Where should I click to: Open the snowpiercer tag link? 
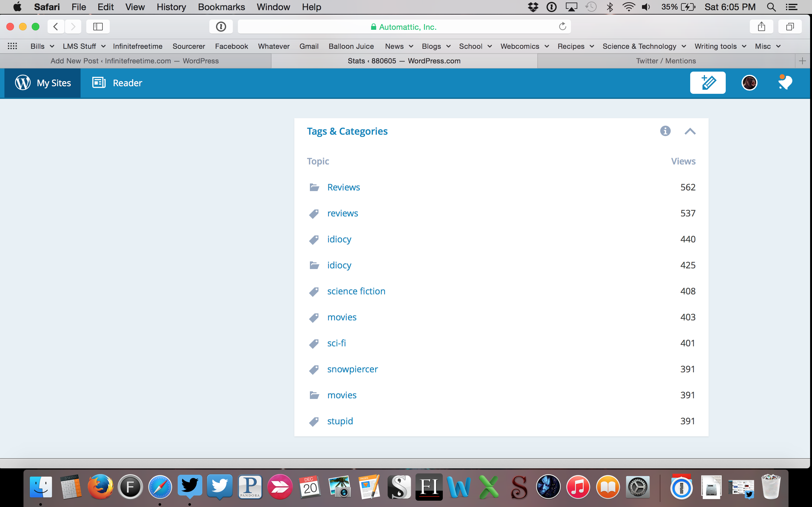pos(352,369)
